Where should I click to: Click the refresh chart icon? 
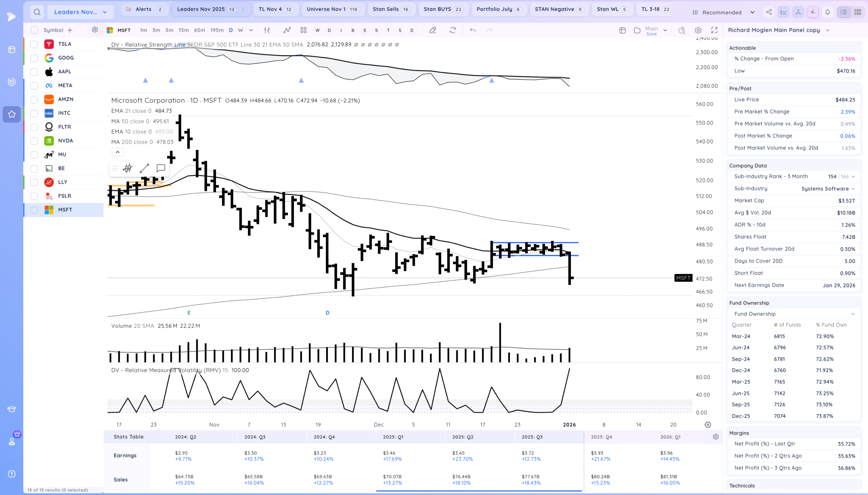[x=453, y=30]
